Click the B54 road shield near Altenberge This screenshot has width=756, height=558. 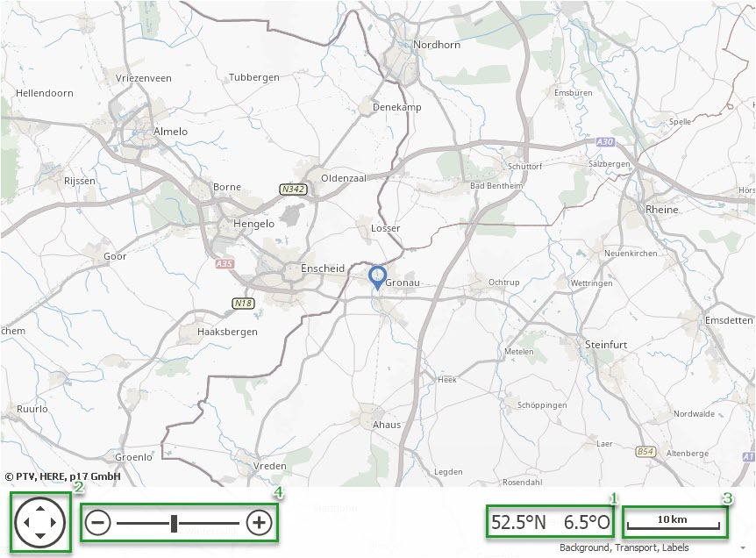tap(645, 452)
